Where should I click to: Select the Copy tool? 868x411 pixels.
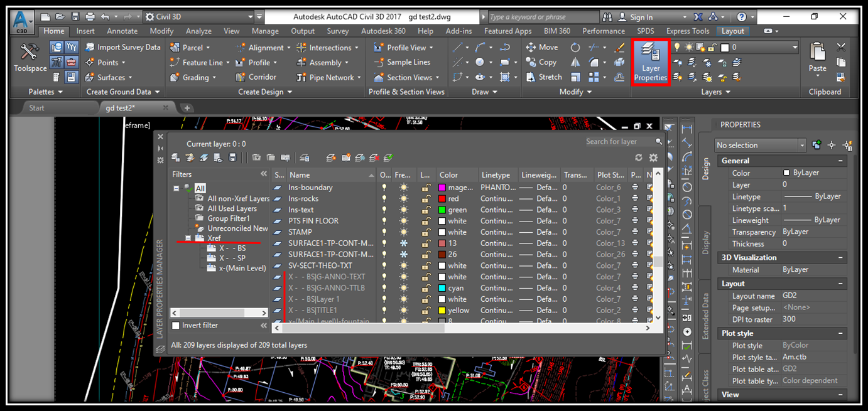540,62
